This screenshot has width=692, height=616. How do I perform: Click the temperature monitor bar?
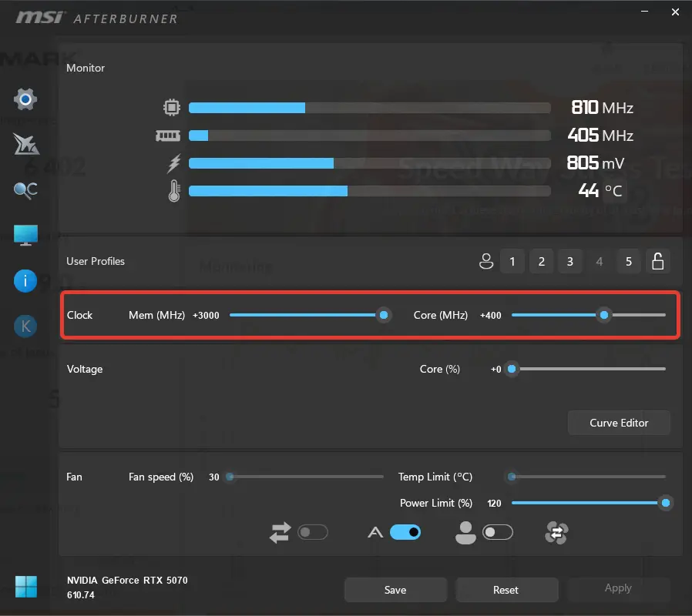tap(370, 191)
